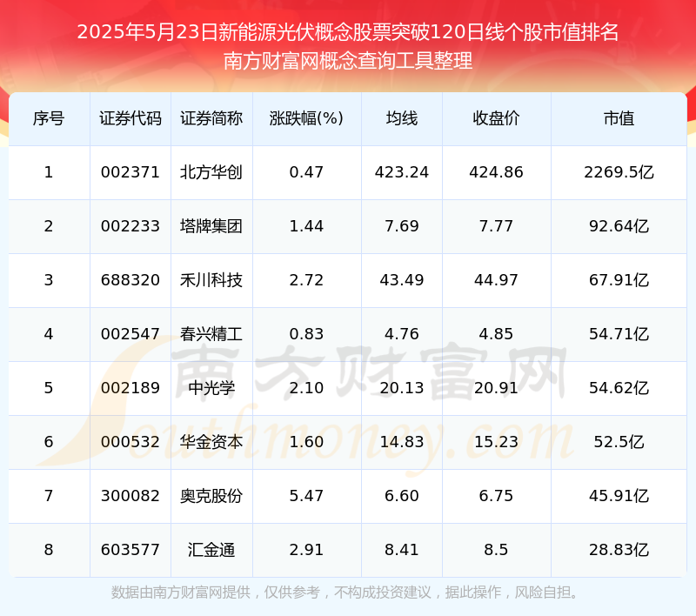Image resolution: width=696 pixels, height=616 pixels.
Task: Click market value 2269.5亿
Action: (619, 172)
